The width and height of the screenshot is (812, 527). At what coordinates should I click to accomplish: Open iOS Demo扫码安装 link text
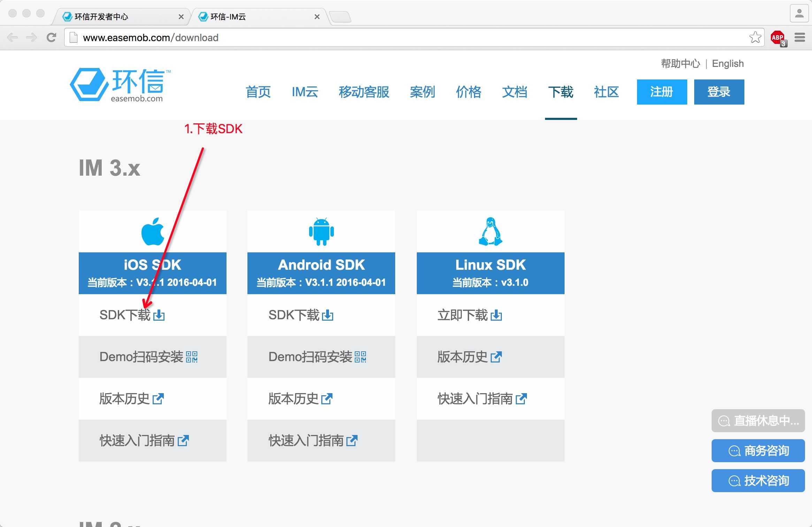point(141,357)
